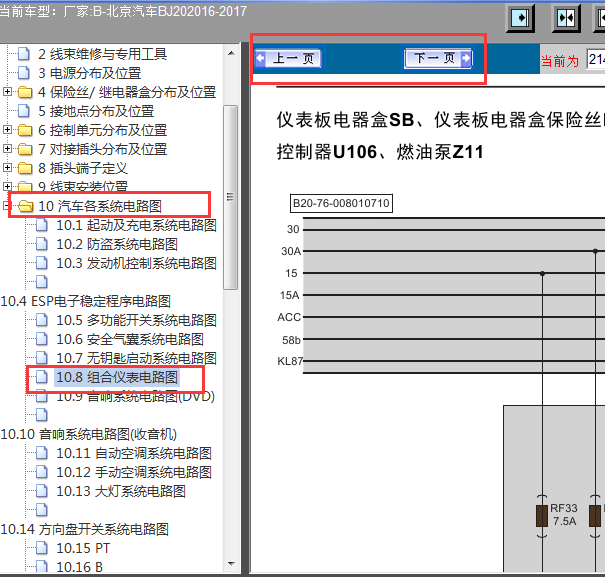Click the 15A power rail label
Screen dimensions: 605x577
[290, 295]
